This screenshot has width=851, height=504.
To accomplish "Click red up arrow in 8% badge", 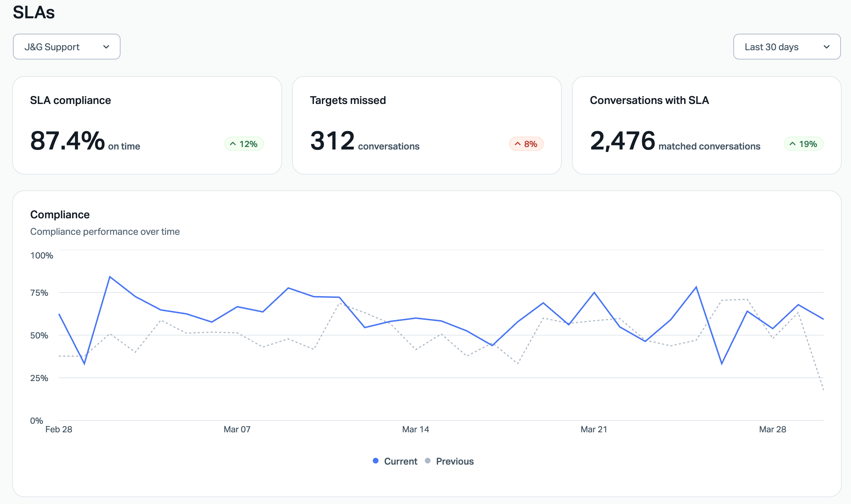I will (518, 144).
